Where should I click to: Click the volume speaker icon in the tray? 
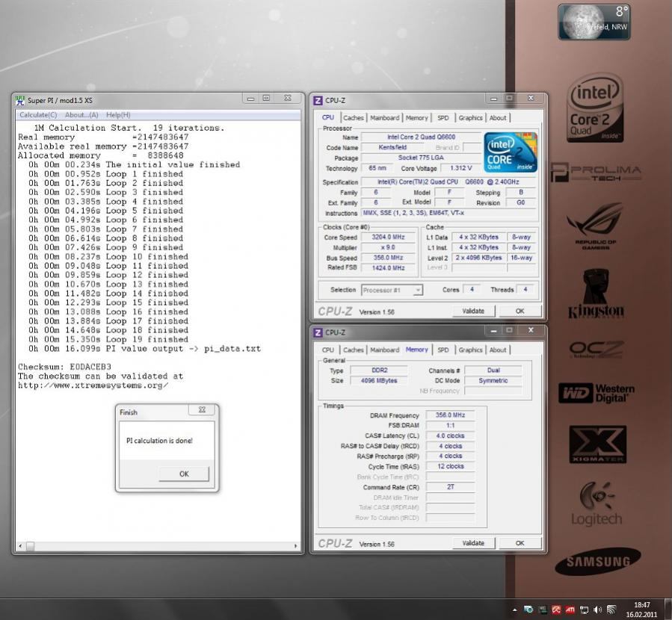(x=597, y=610)
